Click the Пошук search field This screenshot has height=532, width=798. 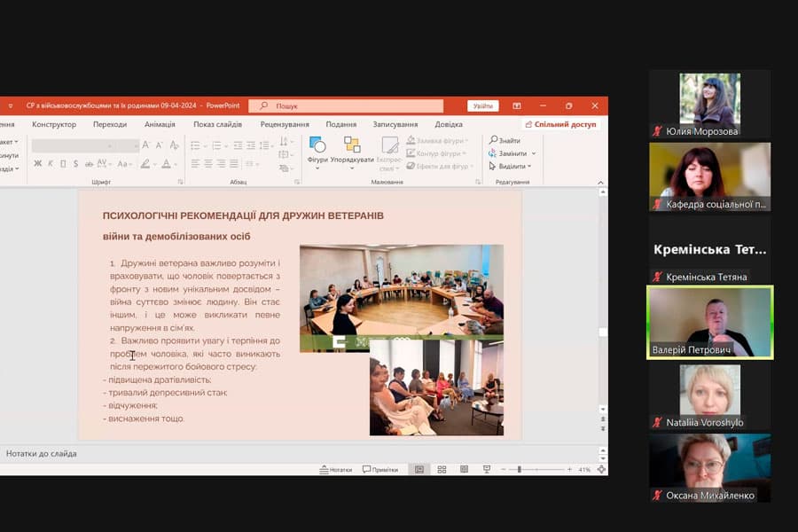point(346,106)
